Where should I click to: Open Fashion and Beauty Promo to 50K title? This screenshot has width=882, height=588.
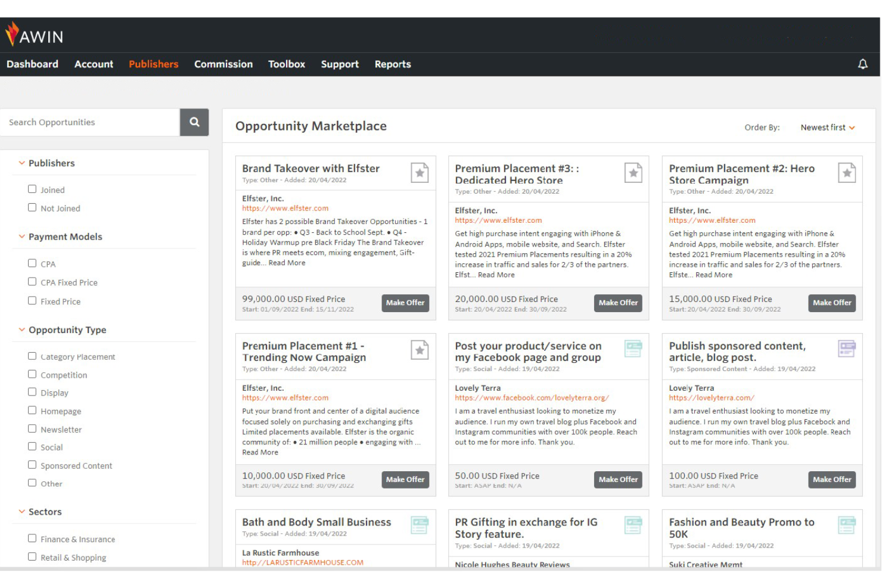coord(741,528)
